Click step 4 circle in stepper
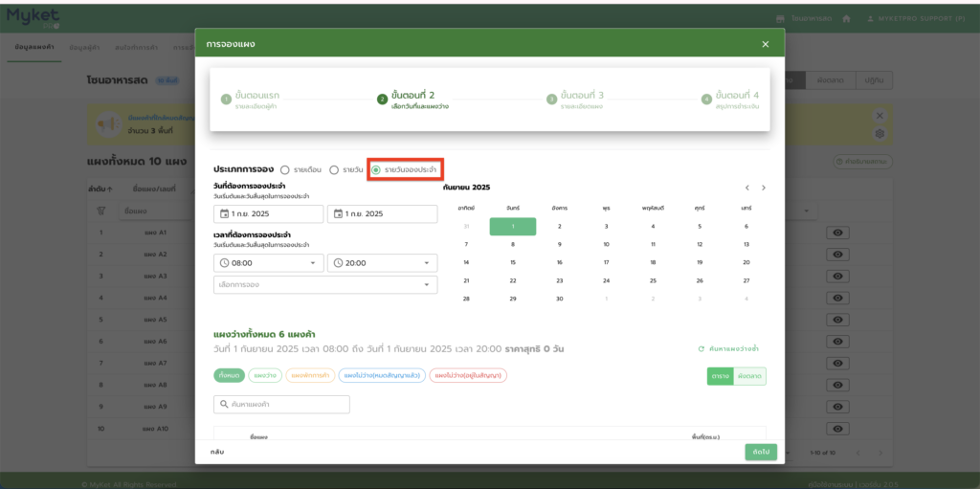 point(706,99)
